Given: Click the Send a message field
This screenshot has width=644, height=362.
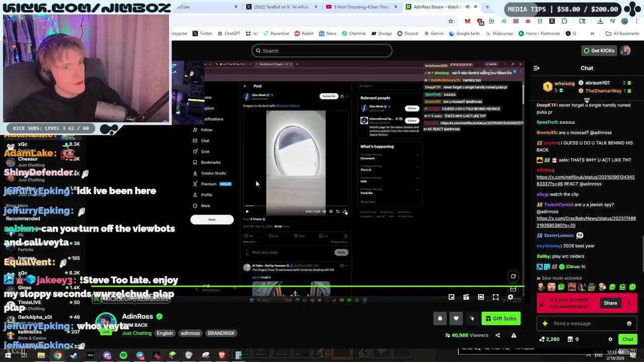Looking at the screenshot, I should 586,323.
